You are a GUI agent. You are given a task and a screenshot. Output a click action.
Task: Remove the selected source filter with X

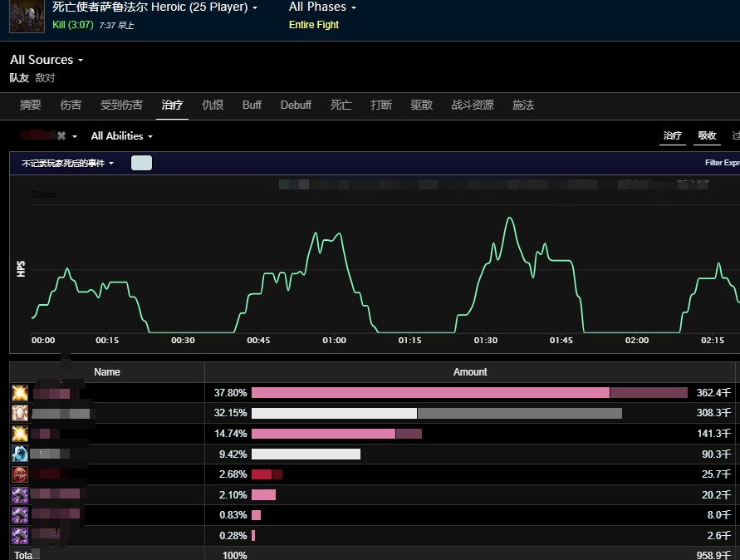pos(61,136)
